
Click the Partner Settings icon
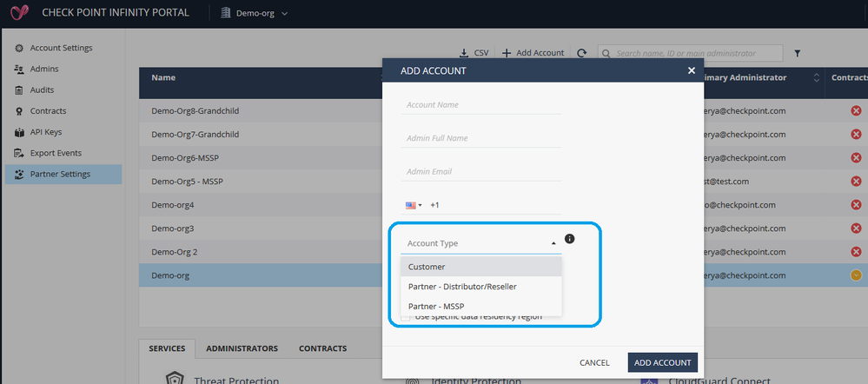pyautogui.click(x=19, y=175)
